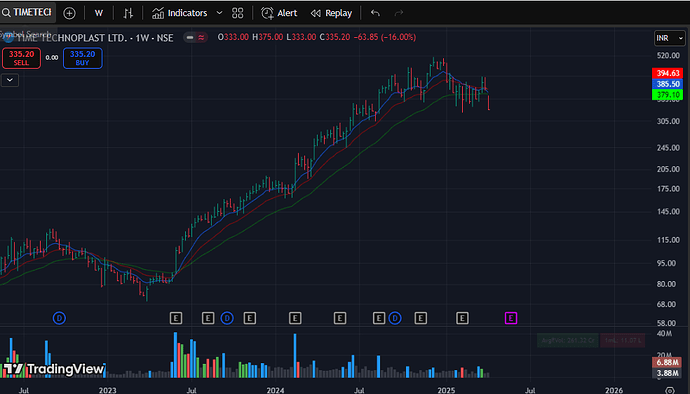Viewport: 690px width, 394px height.
Task: Open symbol search for TIMETECH
Action: click(x=27, y=12)
